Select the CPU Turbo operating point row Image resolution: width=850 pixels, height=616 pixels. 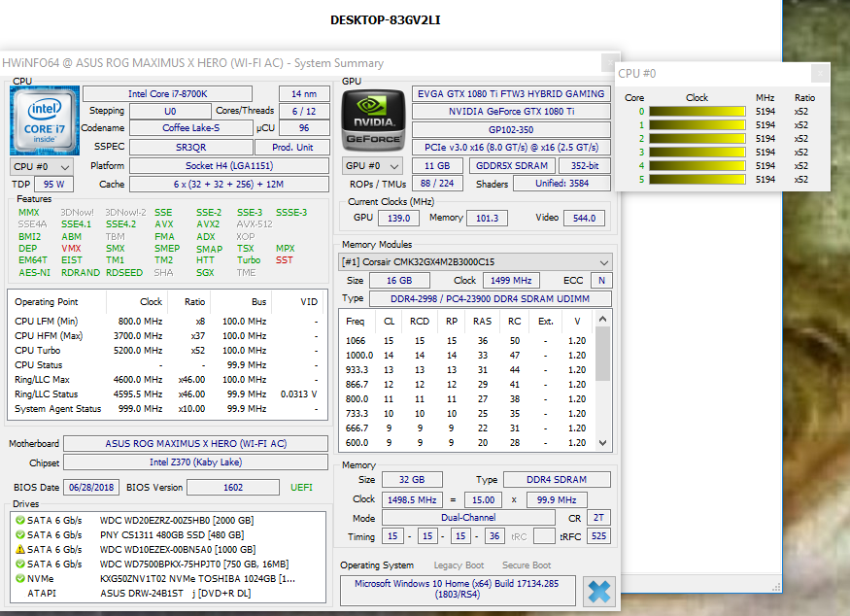pos(166,351)
